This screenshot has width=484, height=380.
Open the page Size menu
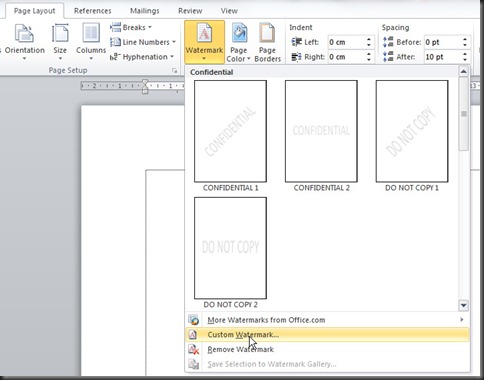click(x=60, y=42)
